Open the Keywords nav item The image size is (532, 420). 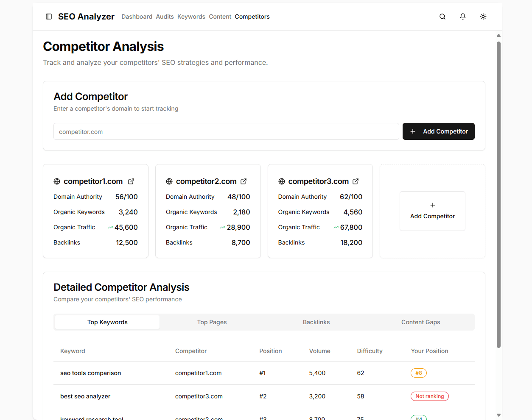tap(191, 17)
